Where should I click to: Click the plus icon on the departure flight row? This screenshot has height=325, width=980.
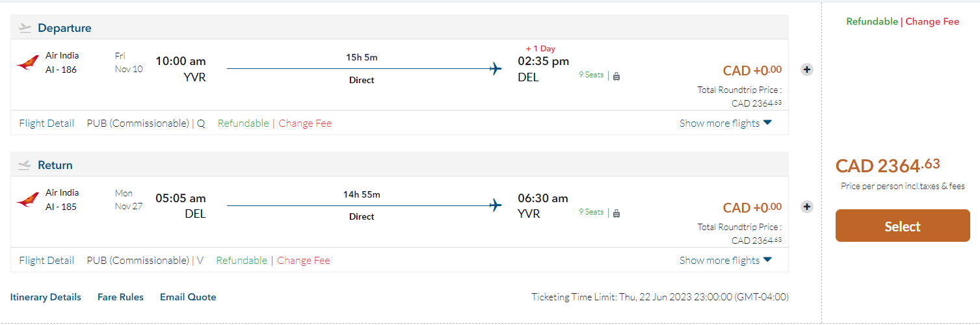click(x=806, y=70)
